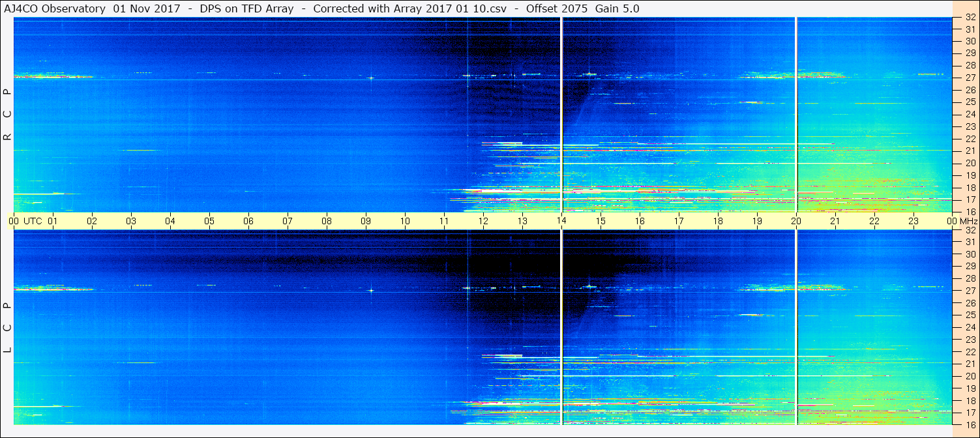The width and height of the screenshot is (980, 438).
Task: Choose the 09 hour label on the UTC axis
Action: (x=366, y=221)
